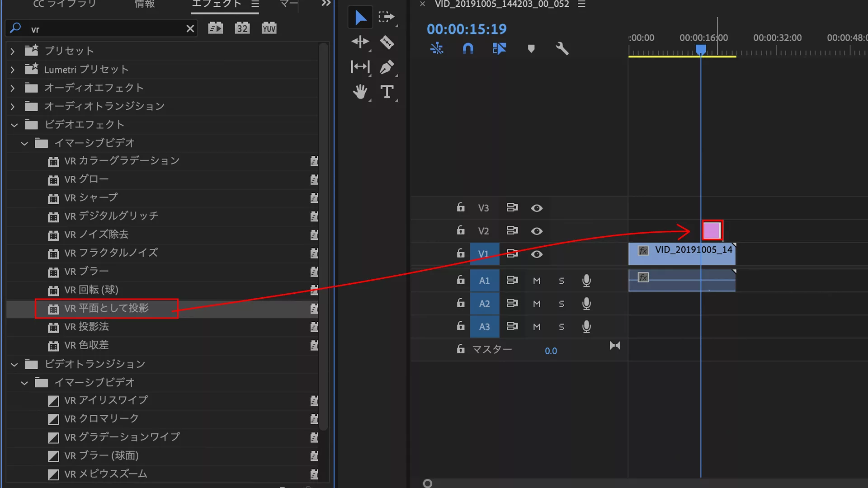
Task: Lock the A1 track
Action: [460, 280]
